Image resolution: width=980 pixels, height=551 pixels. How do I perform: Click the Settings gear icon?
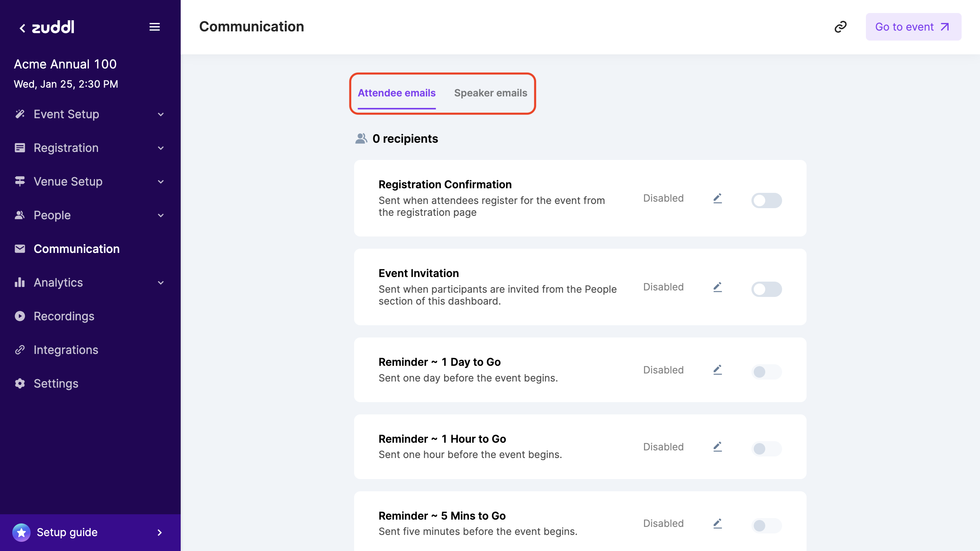[20, 383]
